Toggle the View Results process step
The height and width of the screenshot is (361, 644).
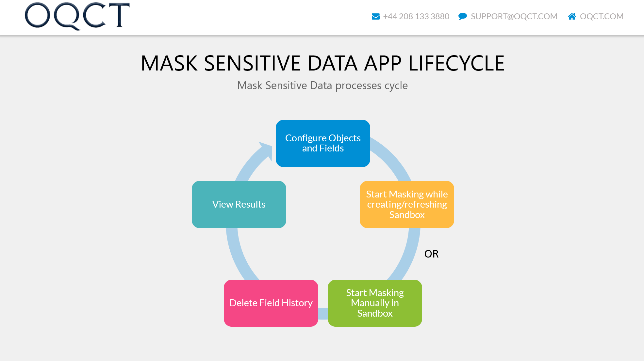(x=239, y=204)
